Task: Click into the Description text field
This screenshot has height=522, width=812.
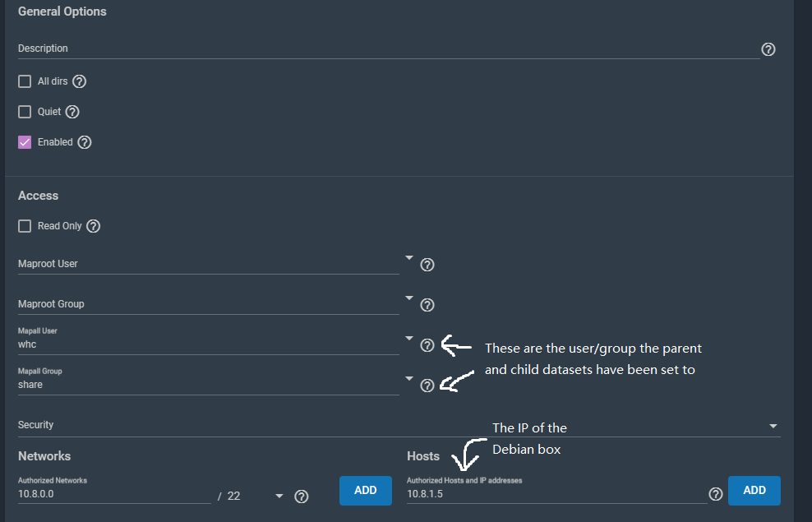Action: click(x=386, y=49)
